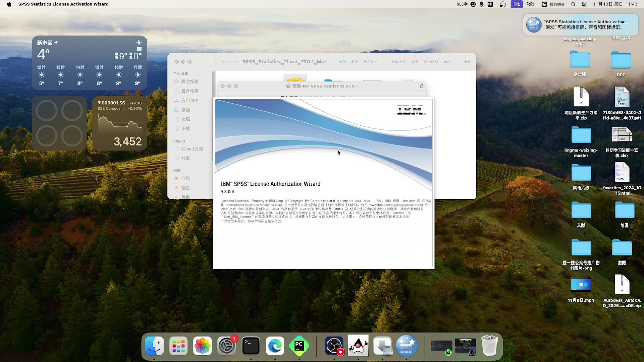Image resolution: width=644 pixels, height=362 pixels.
Task: Select Autodesk_AutoCAD zip file
Action: 622,291
